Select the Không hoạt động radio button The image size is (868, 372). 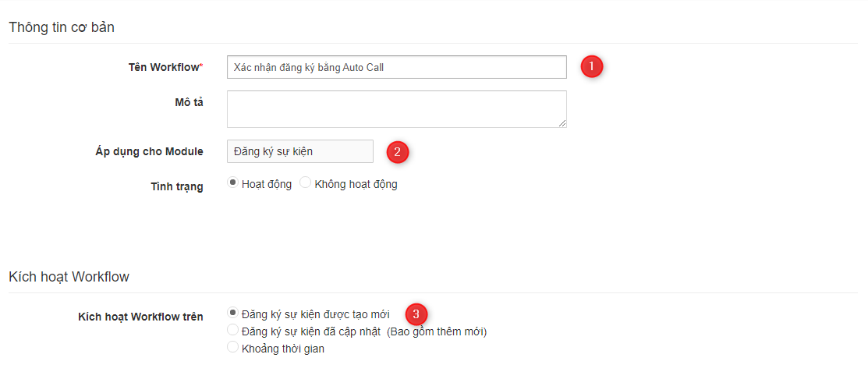[x=305, y=182]
